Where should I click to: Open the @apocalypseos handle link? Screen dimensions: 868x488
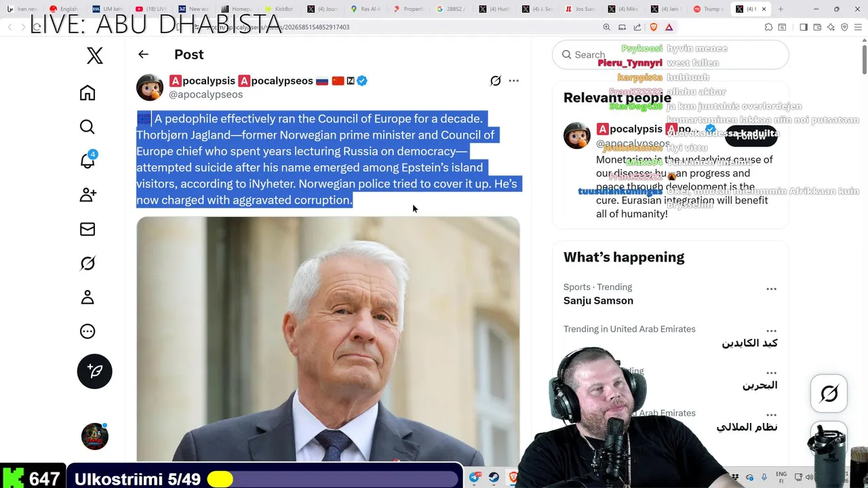(205, 95)
